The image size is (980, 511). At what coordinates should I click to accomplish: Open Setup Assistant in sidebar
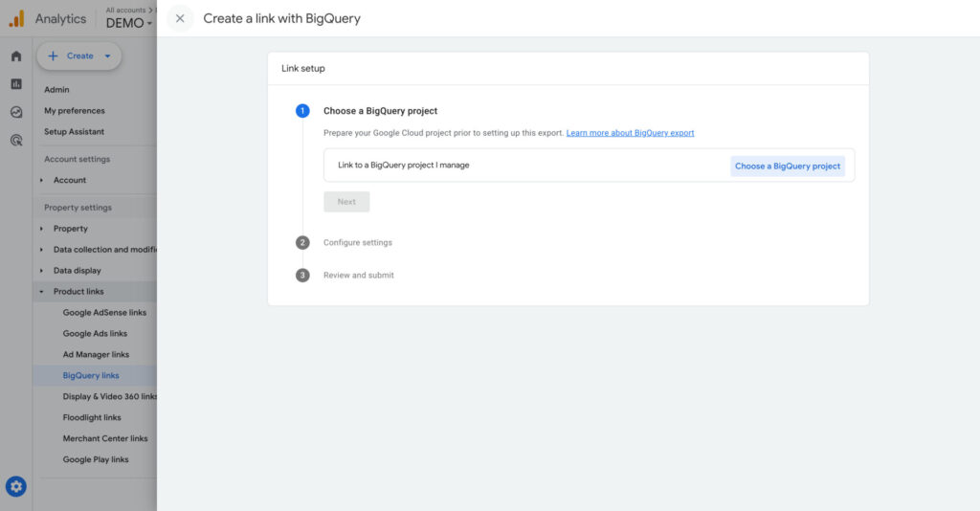(74, 132)
